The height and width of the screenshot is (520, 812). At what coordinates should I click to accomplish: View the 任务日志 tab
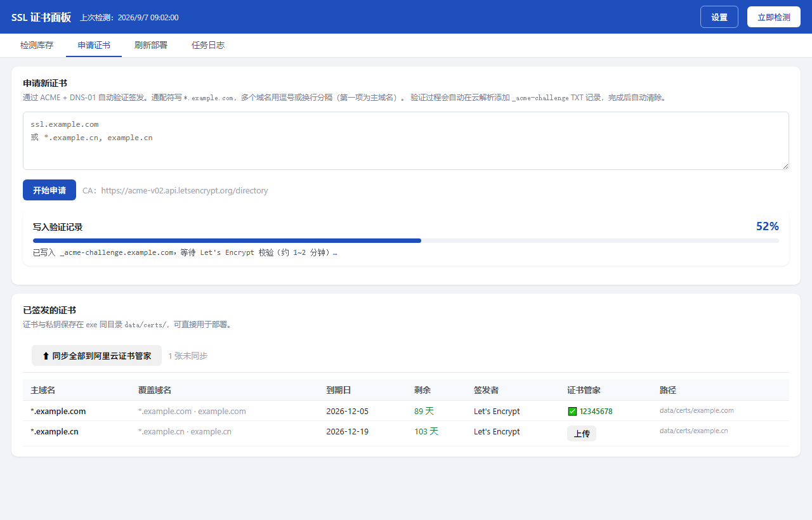pyautogui.click(x=208, y=45)
